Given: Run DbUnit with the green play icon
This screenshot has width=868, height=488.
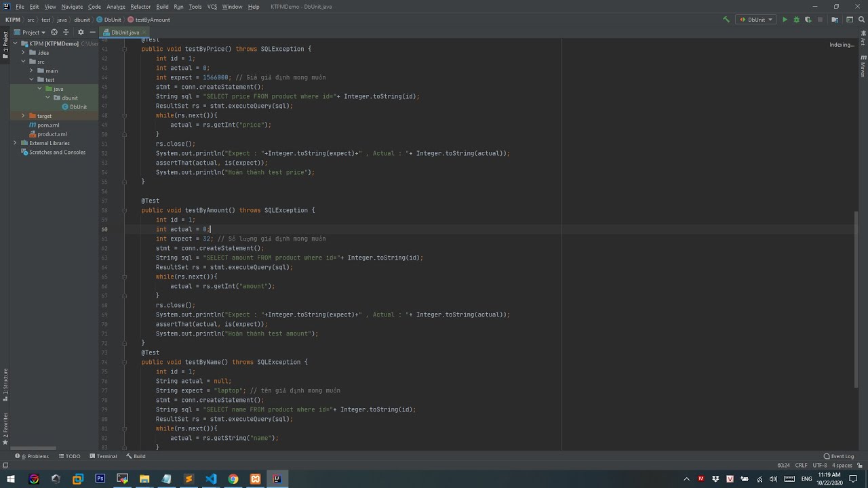Looking at the screenshot, I should 785,20.
